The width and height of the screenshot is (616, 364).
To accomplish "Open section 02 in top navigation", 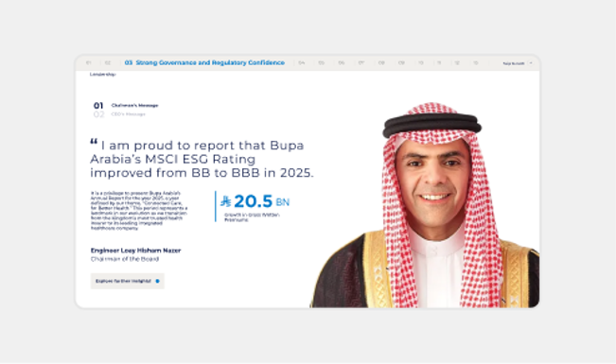I will (108, 62).
